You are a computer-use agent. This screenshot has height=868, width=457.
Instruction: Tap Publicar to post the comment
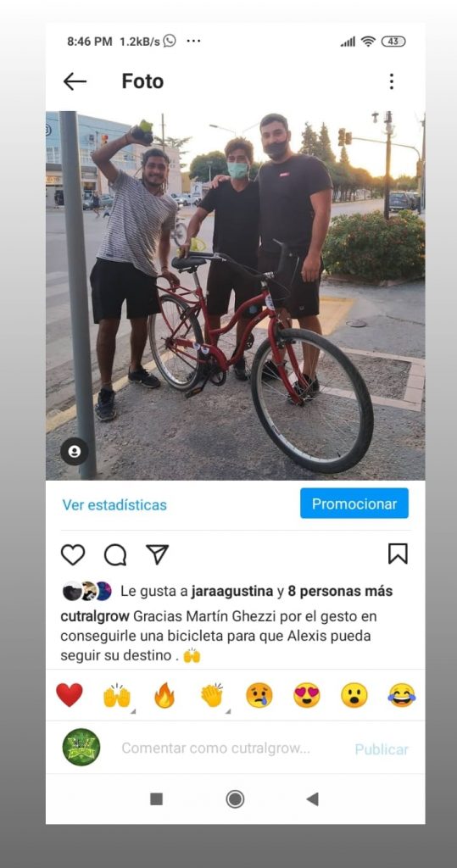coord(382,749)
